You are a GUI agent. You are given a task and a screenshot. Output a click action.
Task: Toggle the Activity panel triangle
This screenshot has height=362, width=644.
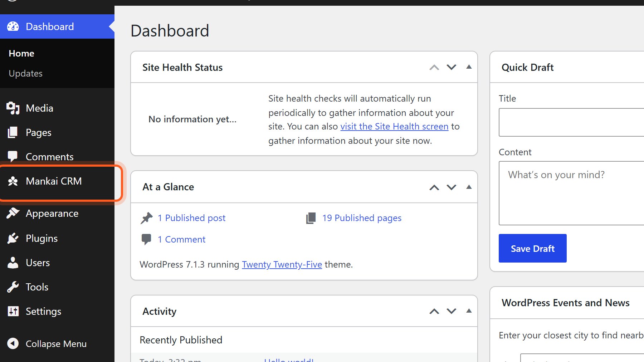pyautogui.click(x=469, y=311)
